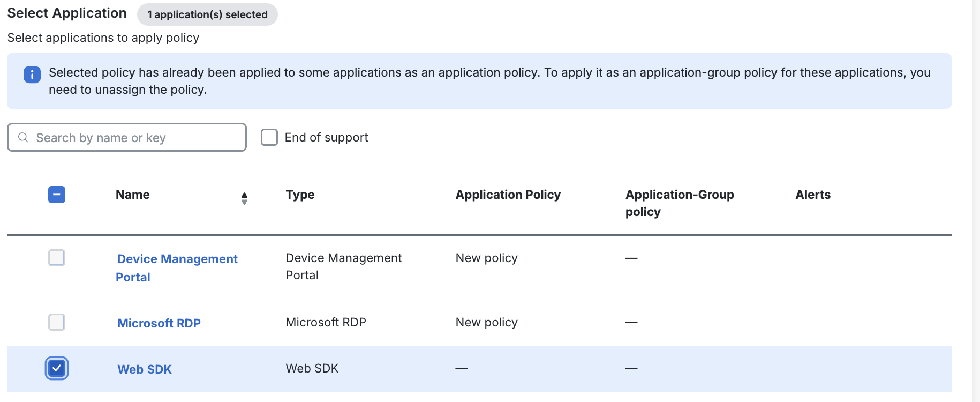This screenshot has width=980, height=402.
Task: Click the Application-Group policy column header
Action: (680, 203)
